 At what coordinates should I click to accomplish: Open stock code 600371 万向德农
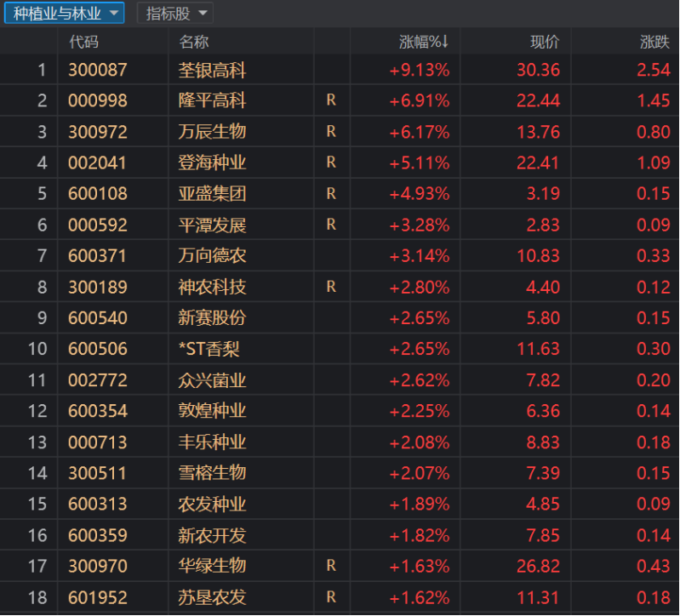point(98,256)
